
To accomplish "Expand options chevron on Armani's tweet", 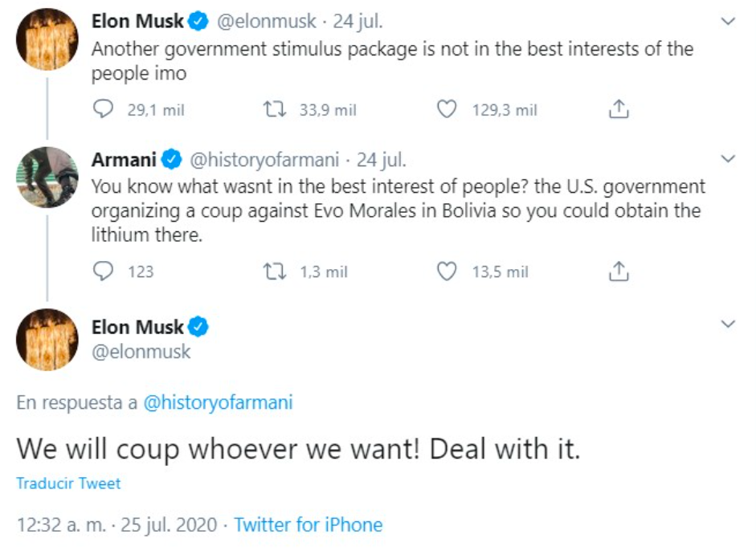I will click(728, 159).
